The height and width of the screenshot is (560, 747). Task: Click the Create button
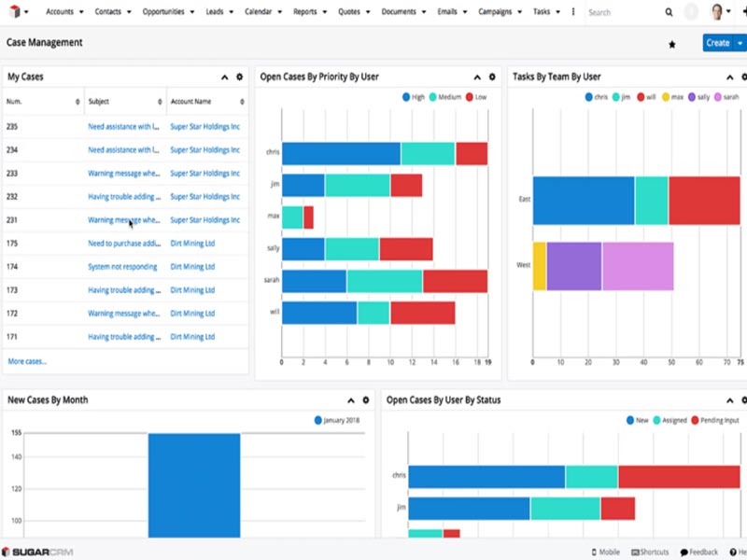coord(717,43)
